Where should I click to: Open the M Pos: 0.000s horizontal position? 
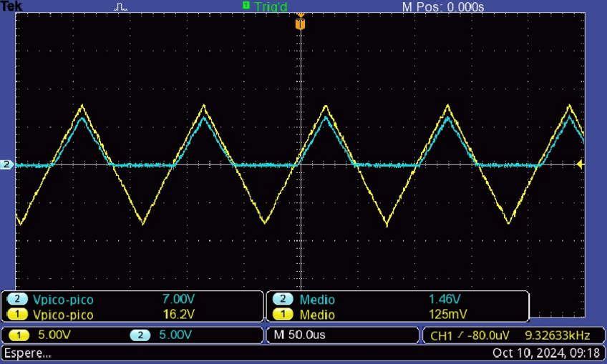[x=443, y=6]
